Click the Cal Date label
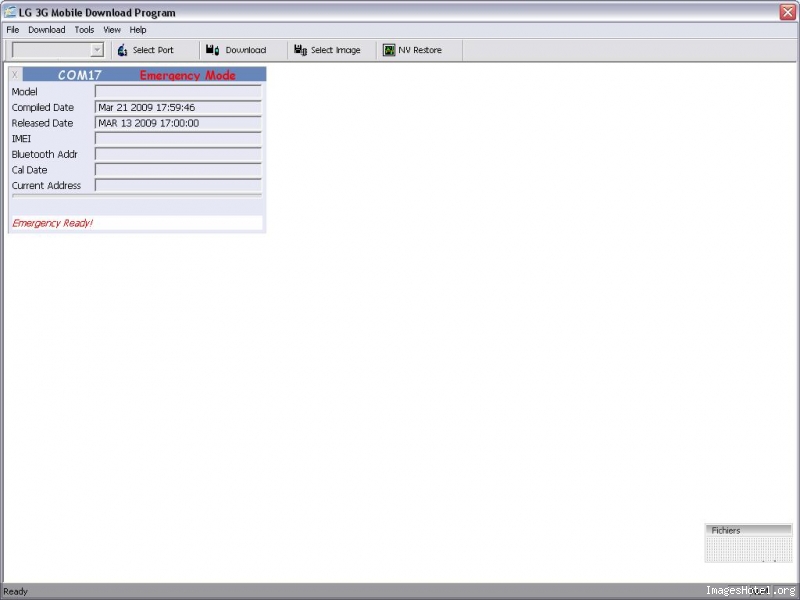The width and height of the screenshot is (800, 600). point(30,170)
